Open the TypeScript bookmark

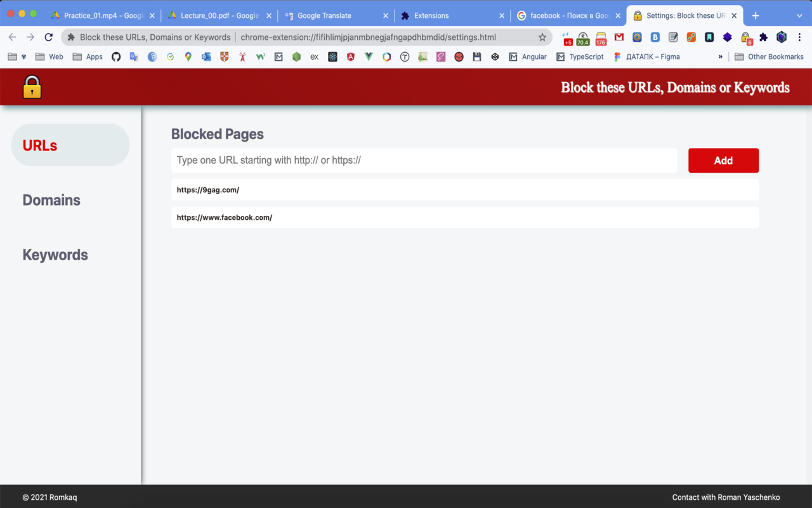(579, 57)
